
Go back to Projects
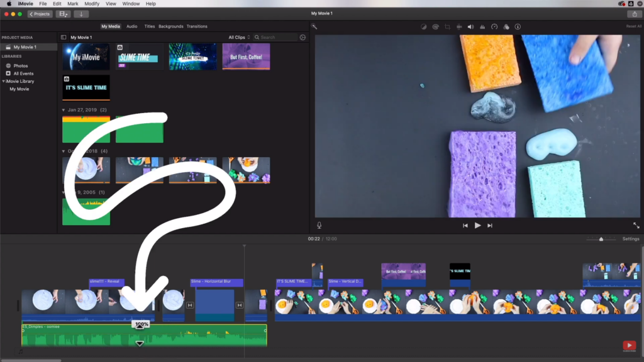(40, 14)
